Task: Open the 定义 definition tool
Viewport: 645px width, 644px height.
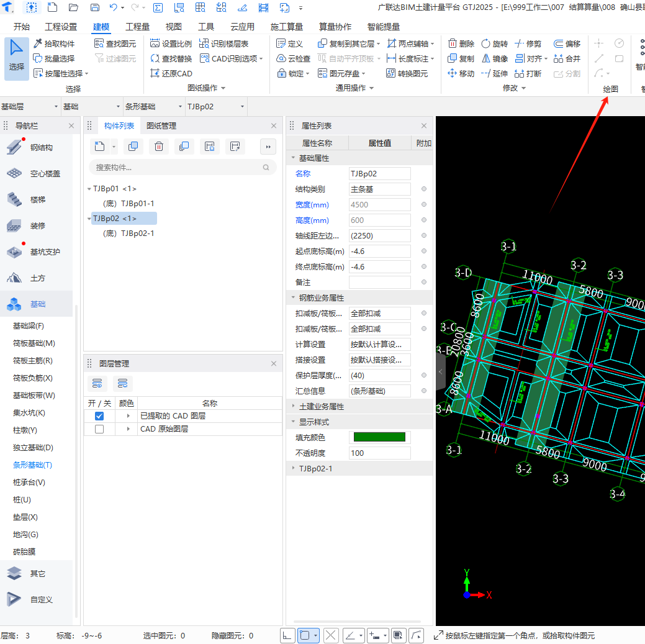Action: 289,43
